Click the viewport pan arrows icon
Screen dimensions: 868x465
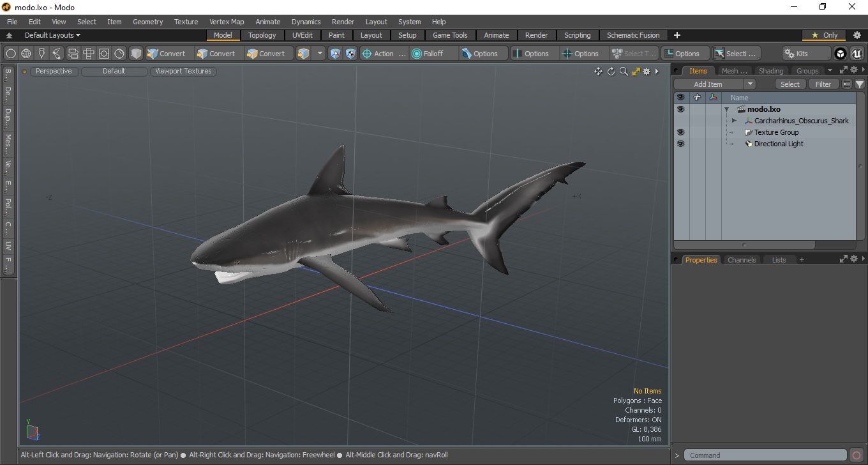(598, 72)
